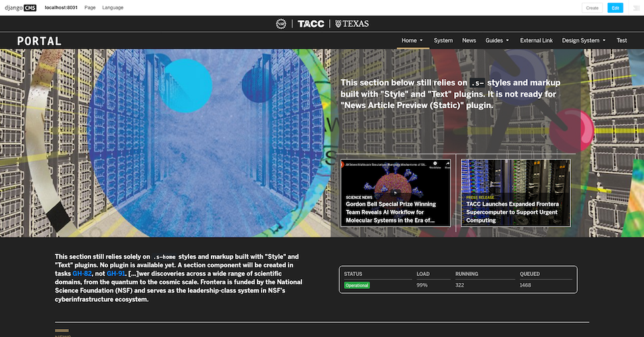Open the localhost:8001 site menu
The width and height of the screenshot is (644, 337).
(61, 8)
